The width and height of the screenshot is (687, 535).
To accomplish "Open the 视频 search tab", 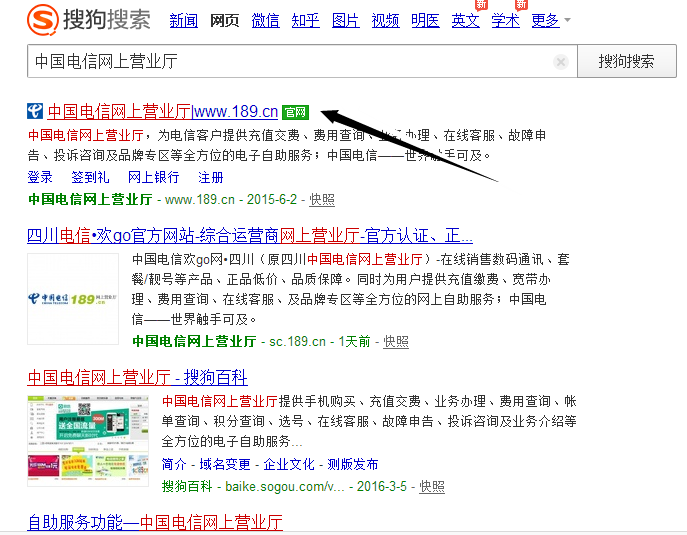I will click(x=386, y=21).
